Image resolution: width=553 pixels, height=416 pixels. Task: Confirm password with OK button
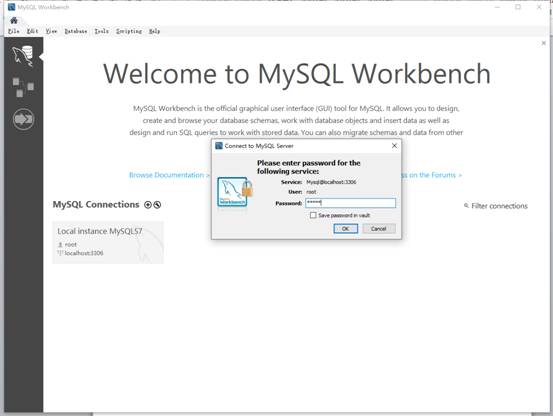point(346,229)
